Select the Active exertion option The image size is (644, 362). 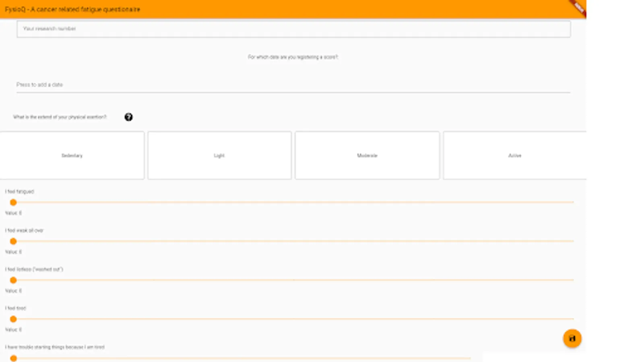click(515, 155)
